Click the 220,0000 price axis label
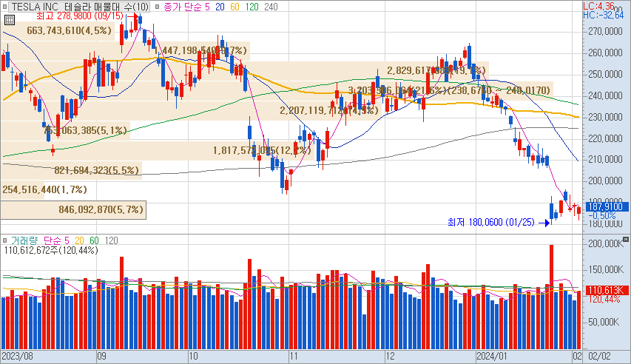The height and width of the screenshot is (364, 631). [605, 138]
